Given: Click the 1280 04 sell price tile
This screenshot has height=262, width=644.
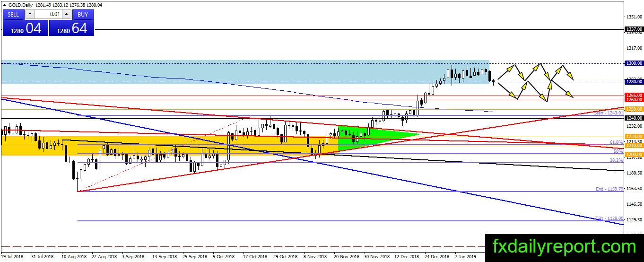Looking at the screenshot, I should coord(25,28).
